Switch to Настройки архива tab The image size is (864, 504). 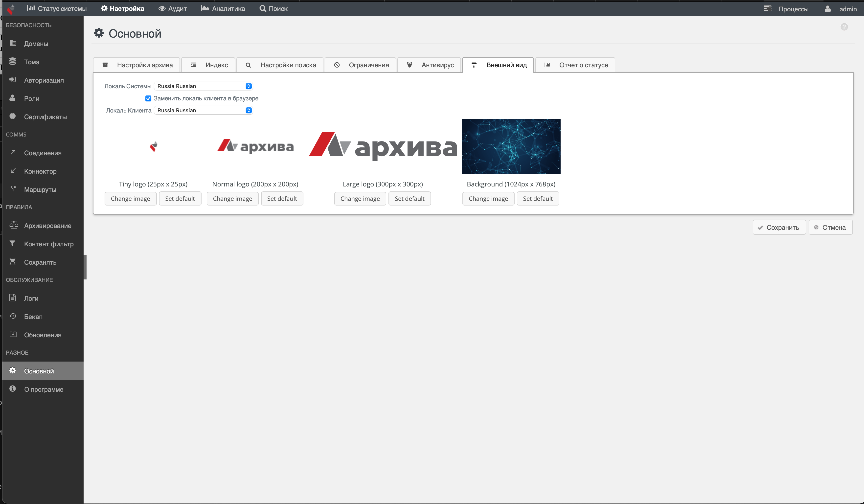coord(137,65)
